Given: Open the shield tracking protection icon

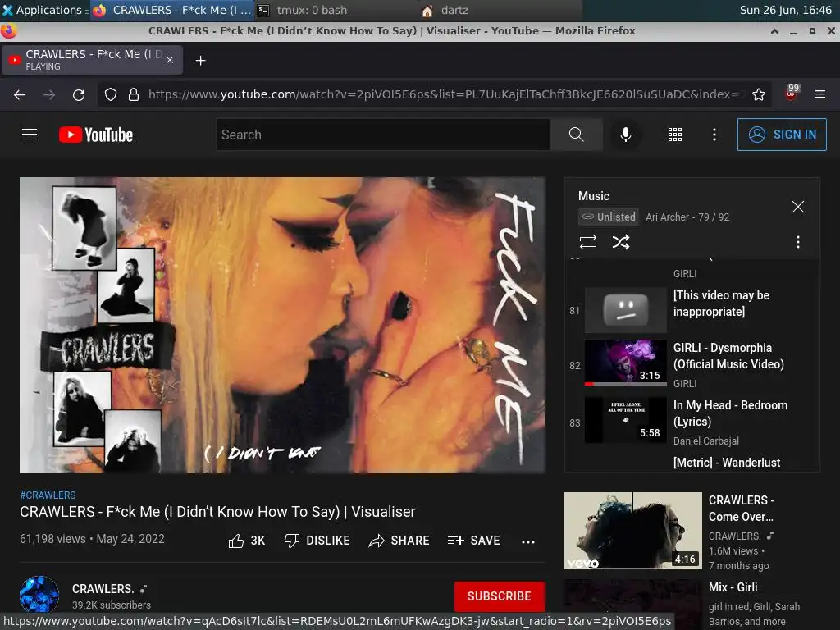Looking at the screenshot, I should pos(111,95).
